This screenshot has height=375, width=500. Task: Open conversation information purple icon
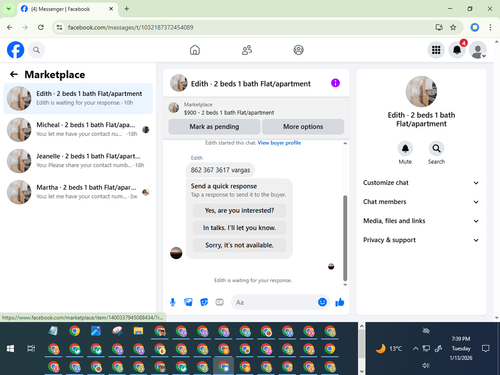[335, 83]
